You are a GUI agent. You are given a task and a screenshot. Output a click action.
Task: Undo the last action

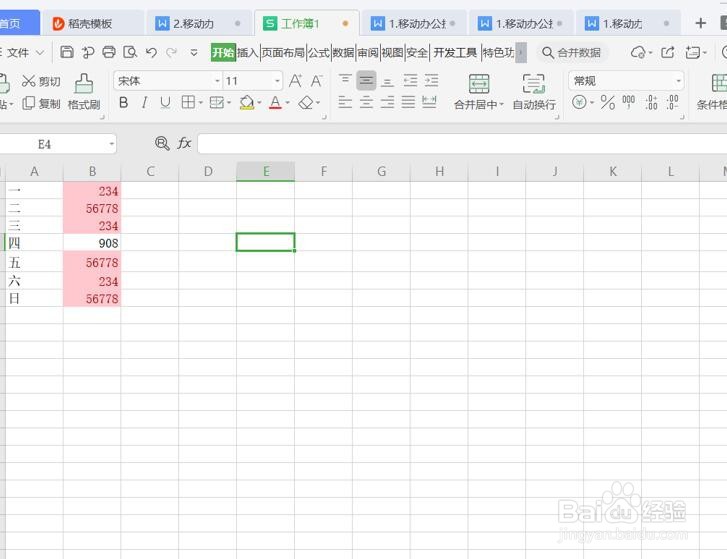pyautogui.click(x=151, y=52)
